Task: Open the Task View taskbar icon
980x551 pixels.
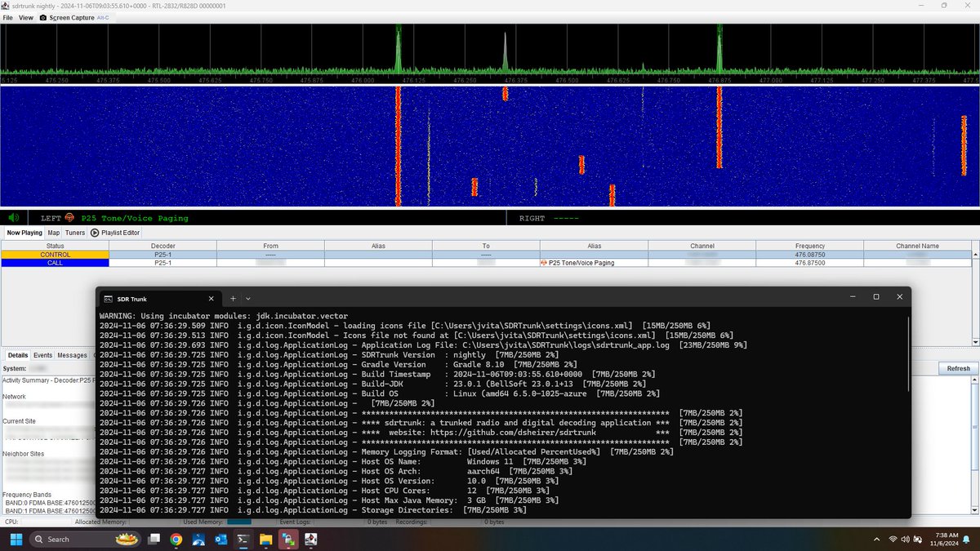Action: click(x=154, y=539)
